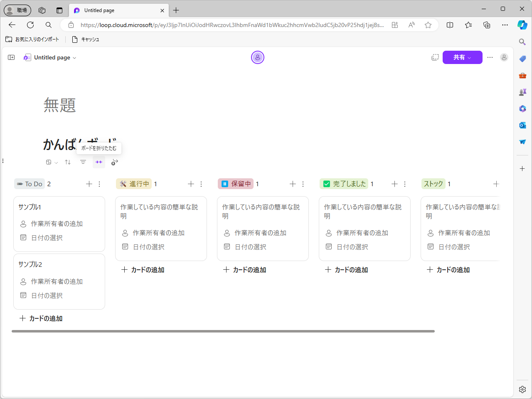Click the collapse board arrows icon
The width and height of the screenshot is (532, 399).
click(x=99, y=162)
